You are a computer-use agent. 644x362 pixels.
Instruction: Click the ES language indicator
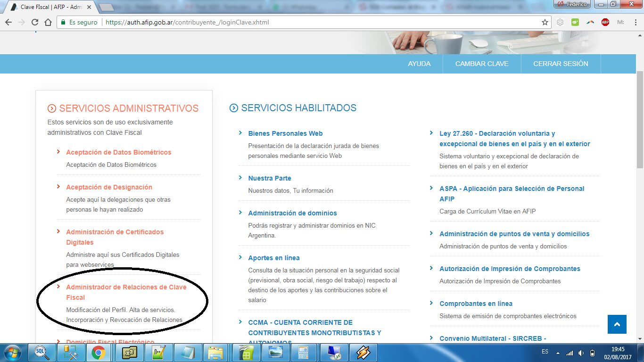click(545, 352)
